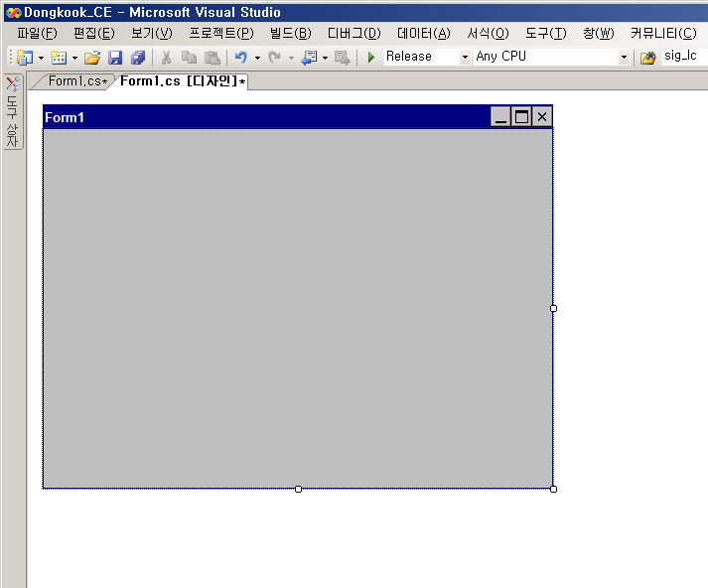Open the 데이터(A) menu
Screen dimensions: 708x588
click(424, 34)
